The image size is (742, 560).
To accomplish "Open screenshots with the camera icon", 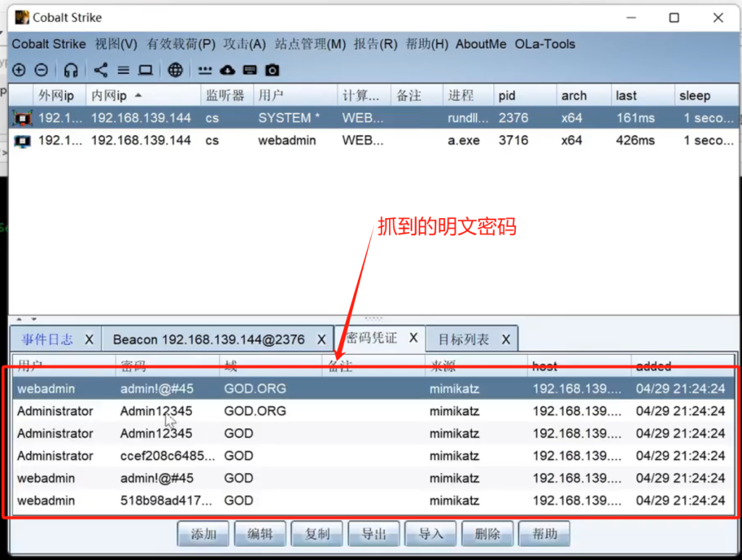I will [x=272, y=70].
